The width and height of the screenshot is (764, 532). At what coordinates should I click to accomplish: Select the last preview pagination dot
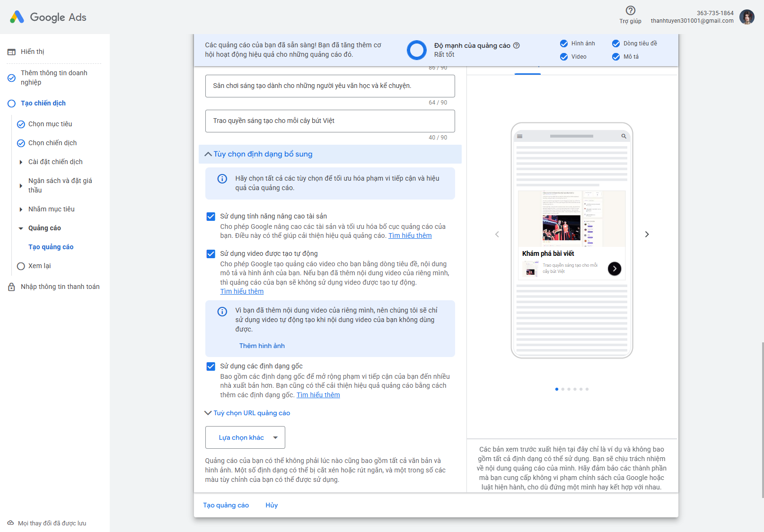click(587, 389)
